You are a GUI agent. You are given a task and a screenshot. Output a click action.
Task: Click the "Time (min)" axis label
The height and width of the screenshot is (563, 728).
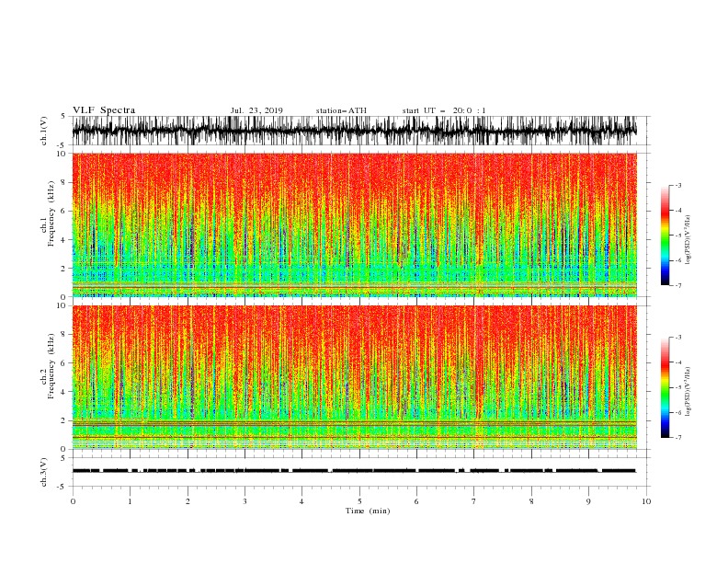coord(368,511)
